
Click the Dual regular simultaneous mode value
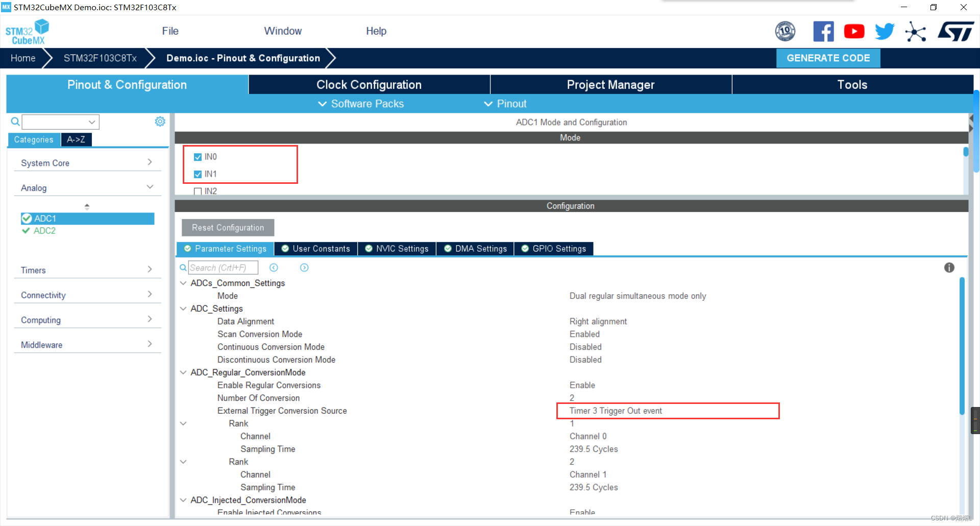(x=638, y=296)
